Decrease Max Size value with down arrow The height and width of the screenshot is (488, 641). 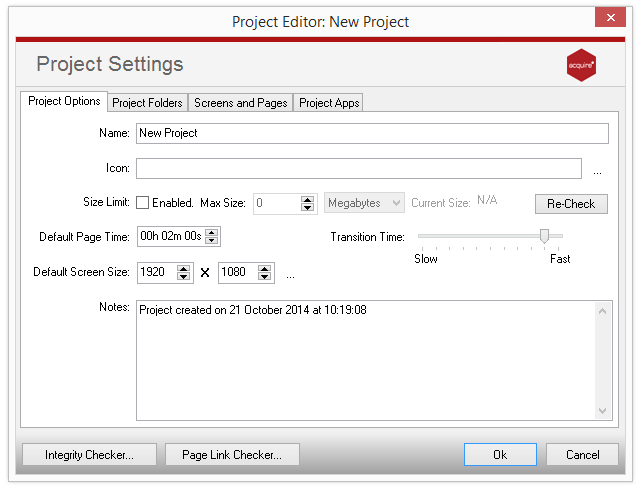coord(307,207)
